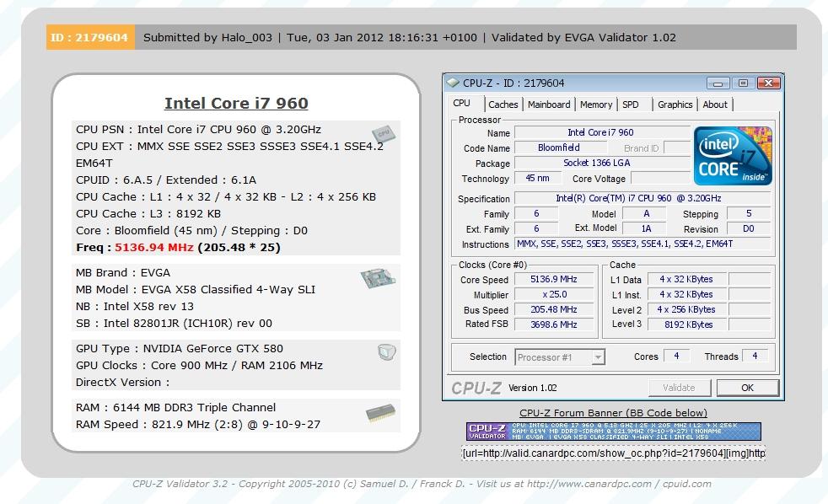The width and height of the screenshot is (828, 504).
Task: Click the Intel Core i7 inside logo
Action: pyautogui.click(x=733, y=156)
